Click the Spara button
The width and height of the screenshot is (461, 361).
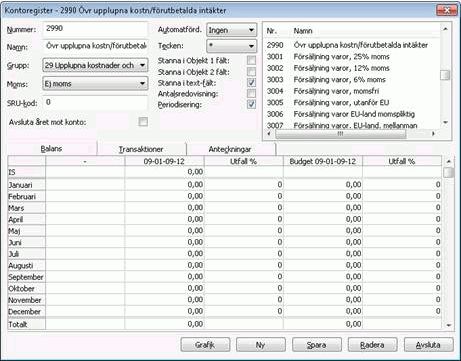tap(317, 345)
